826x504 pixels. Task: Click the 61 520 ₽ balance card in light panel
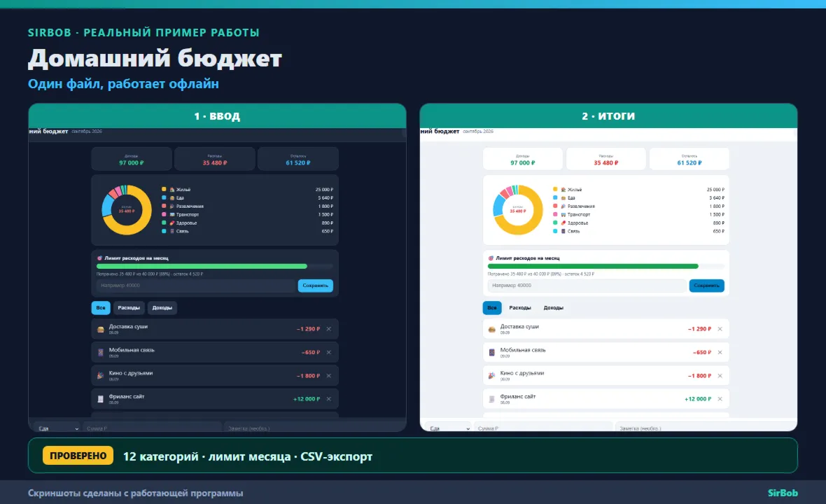tap(689, 160)
